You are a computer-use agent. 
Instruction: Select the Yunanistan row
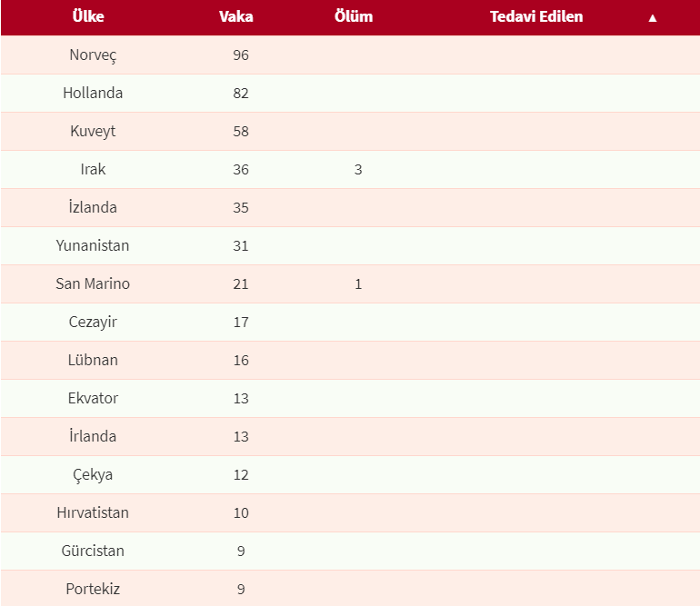(x=93, y=246)
